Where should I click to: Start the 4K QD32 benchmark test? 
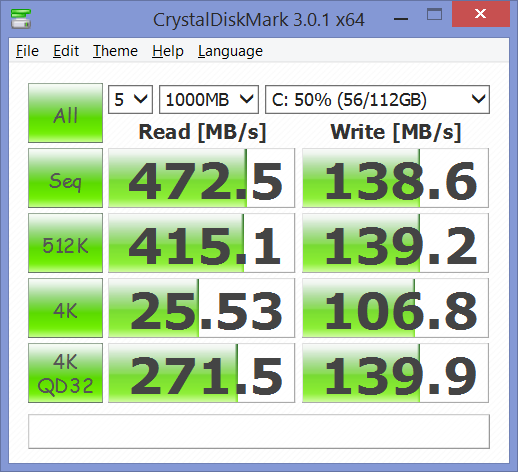click(65, 373)
